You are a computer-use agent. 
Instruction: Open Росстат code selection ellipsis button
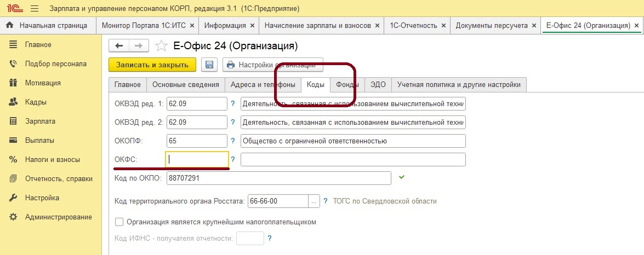point(314,201)
